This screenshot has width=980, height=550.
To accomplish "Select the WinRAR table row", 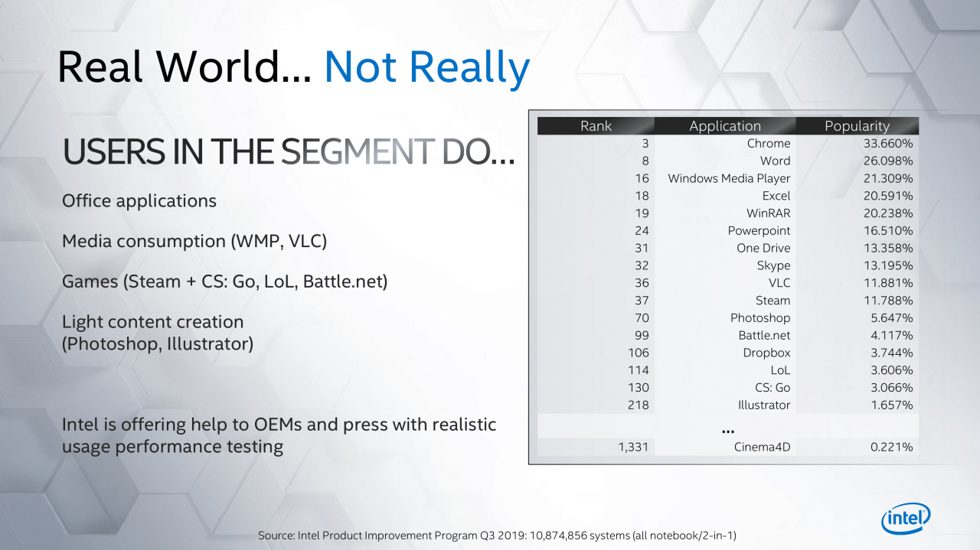I will (727, 213).
